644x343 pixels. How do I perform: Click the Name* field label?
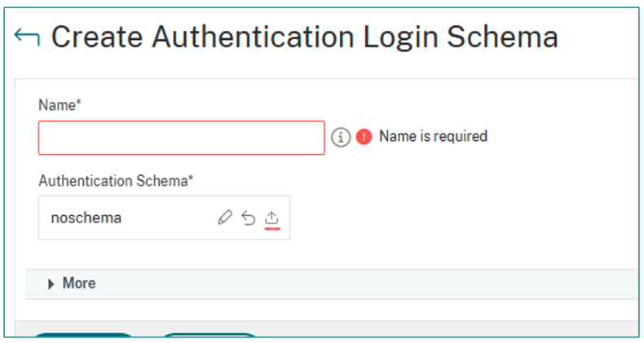pos(60,104)
